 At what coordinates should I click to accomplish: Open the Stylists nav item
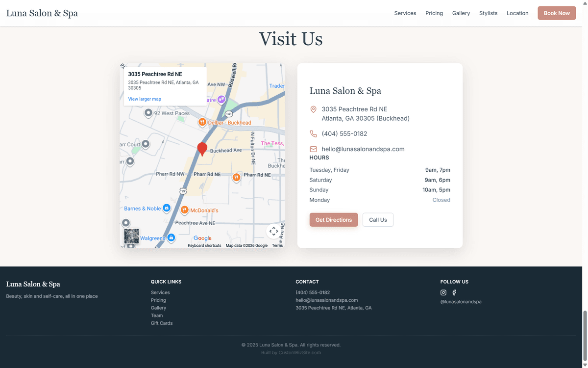489,13
